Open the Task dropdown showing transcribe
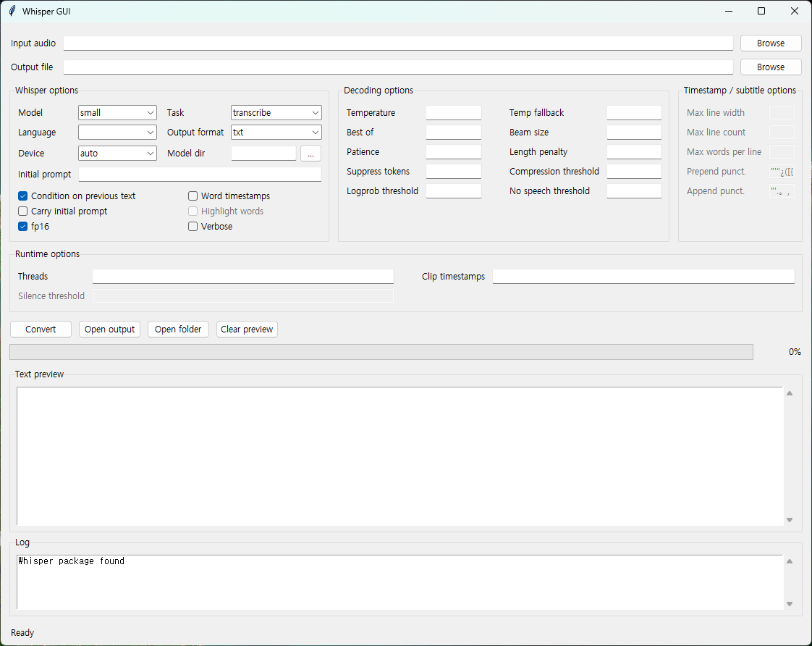The width and height of the screenshot is (812, 646). (276, 112)
